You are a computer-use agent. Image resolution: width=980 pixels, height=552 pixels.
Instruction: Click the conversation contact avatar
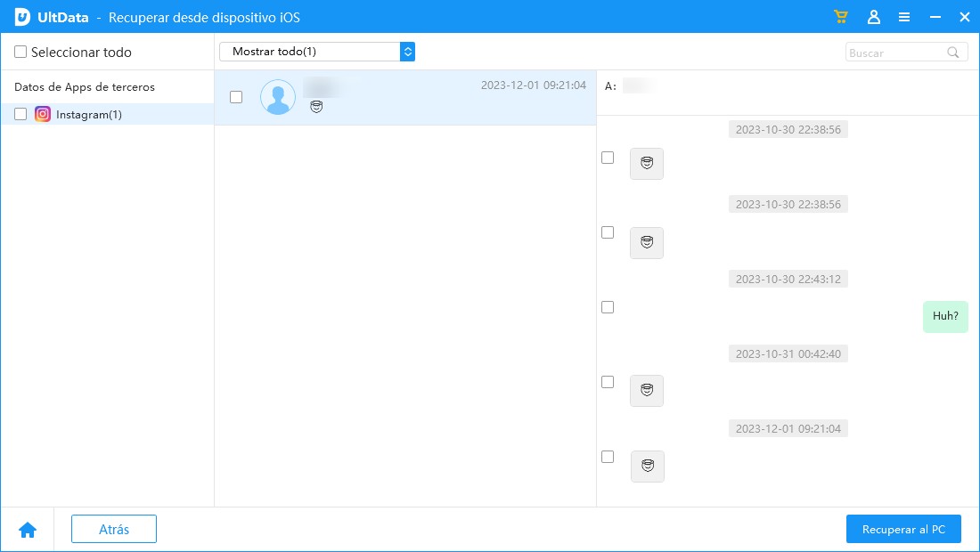point(277,97)
